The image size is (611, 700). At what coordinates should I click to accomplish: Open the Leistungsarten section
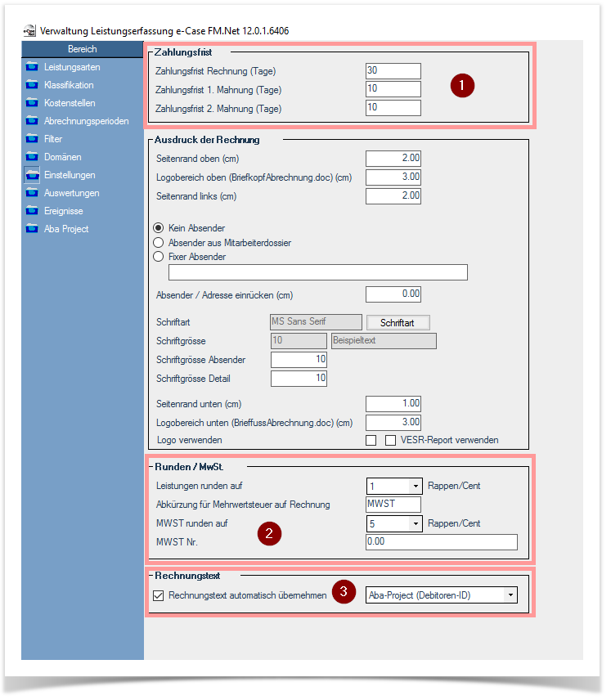[x=72, y=67]
